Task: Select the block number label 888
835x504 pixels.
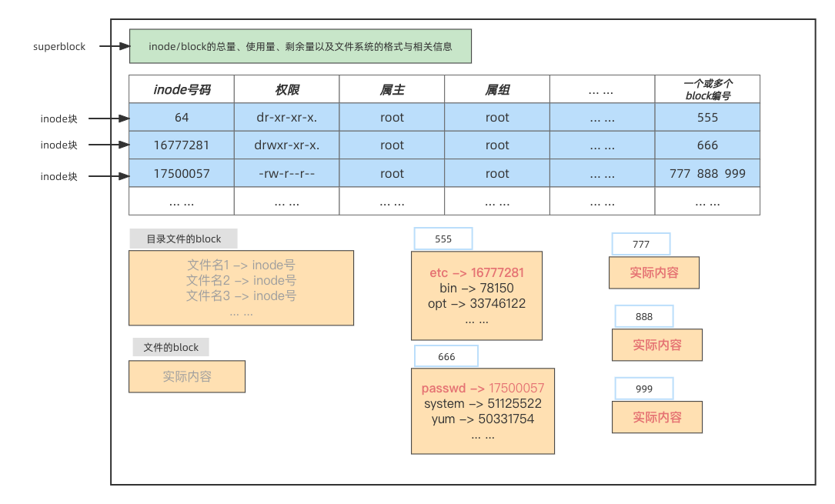Action: [644, 316]
